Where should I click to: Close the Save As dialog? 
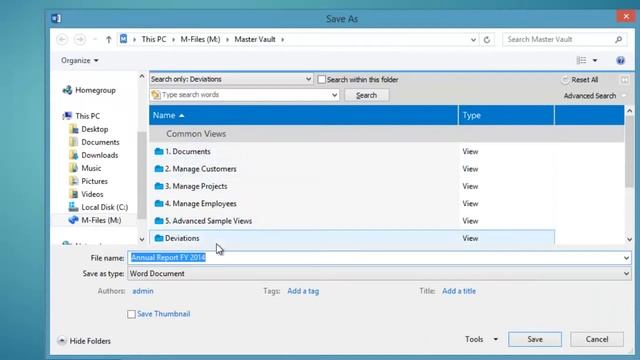pyautogui.click(x=626, y=16)
